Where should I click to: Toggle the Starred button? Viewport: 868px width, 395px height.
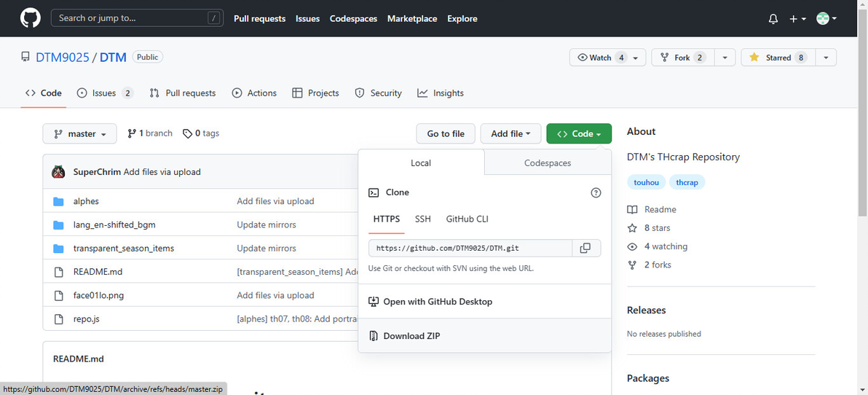coord(778,58)
